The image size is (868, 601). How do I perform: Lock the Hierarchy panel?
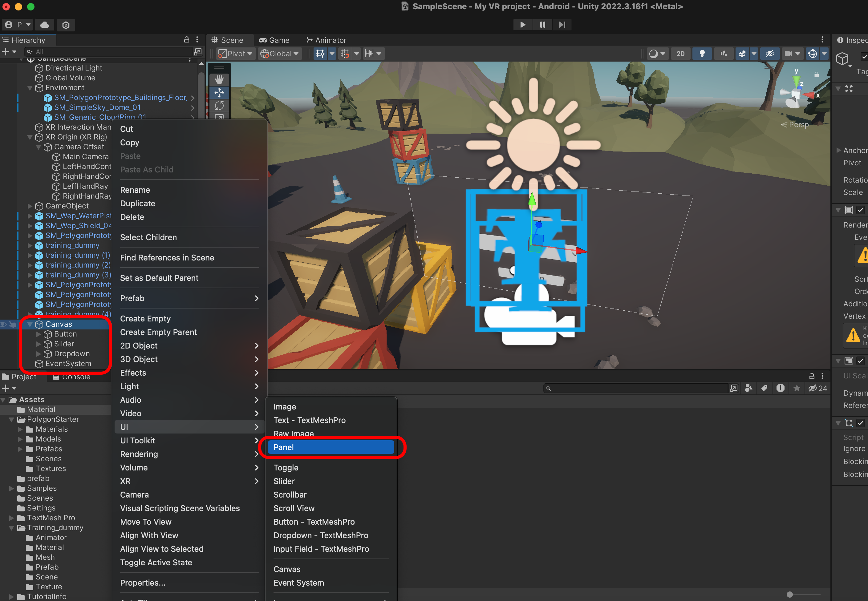[x=186, y=40]
